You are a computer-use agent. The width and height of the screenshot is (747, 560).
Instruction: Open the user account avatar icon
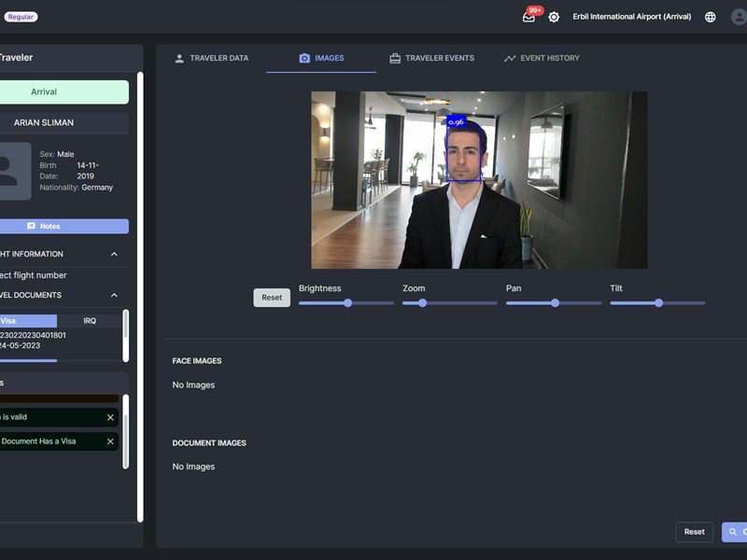(x=739, y=17)
